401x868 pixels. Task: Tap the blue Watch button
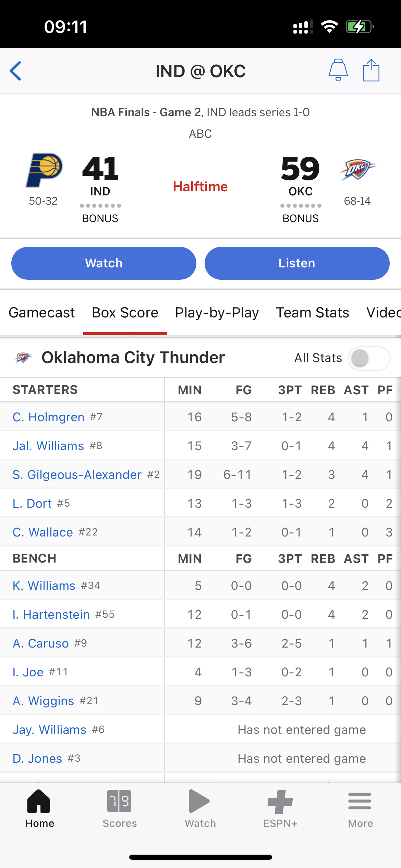click(x=104, y=263)
